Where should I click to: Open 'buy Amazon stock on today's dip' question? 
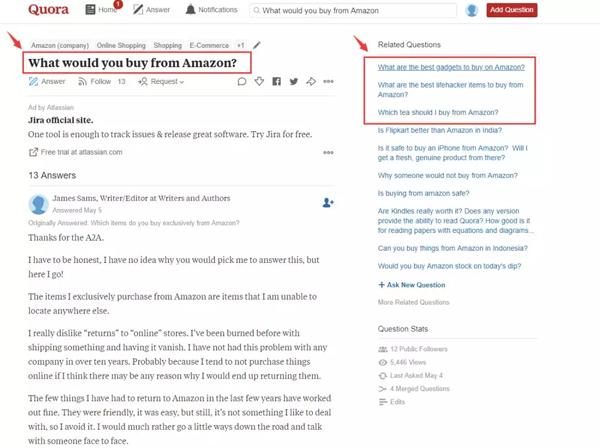(x=449, y=266)
